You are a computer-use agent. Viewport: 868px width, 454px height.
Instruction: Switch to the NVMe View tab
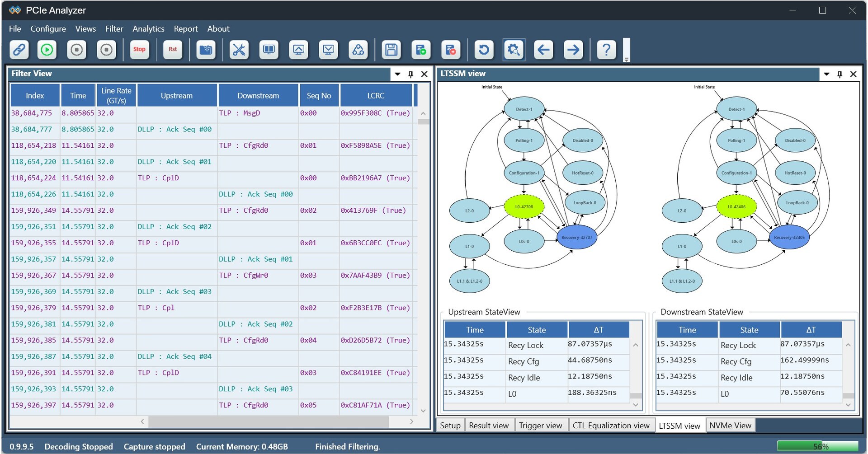[730, 425]
